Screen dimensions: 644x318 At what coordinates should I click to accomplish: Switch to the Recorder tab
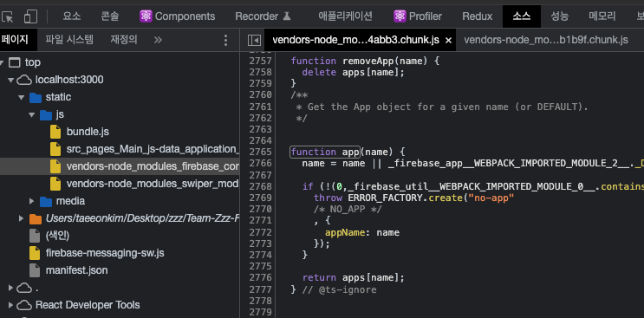(x=263, y=16)
